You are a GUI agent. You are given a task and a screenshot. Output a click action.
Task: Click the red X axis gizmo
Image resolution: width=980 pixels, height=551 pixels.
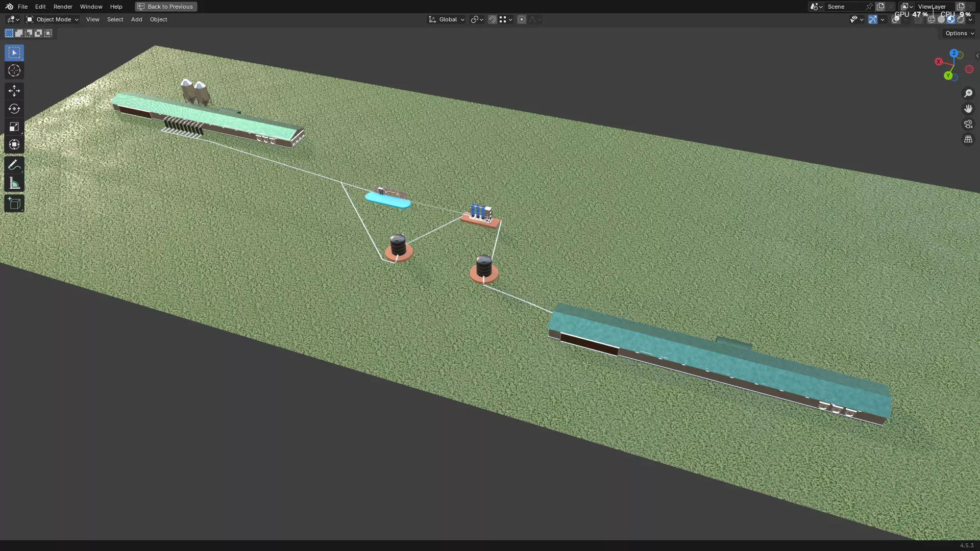tap(938, 62)
